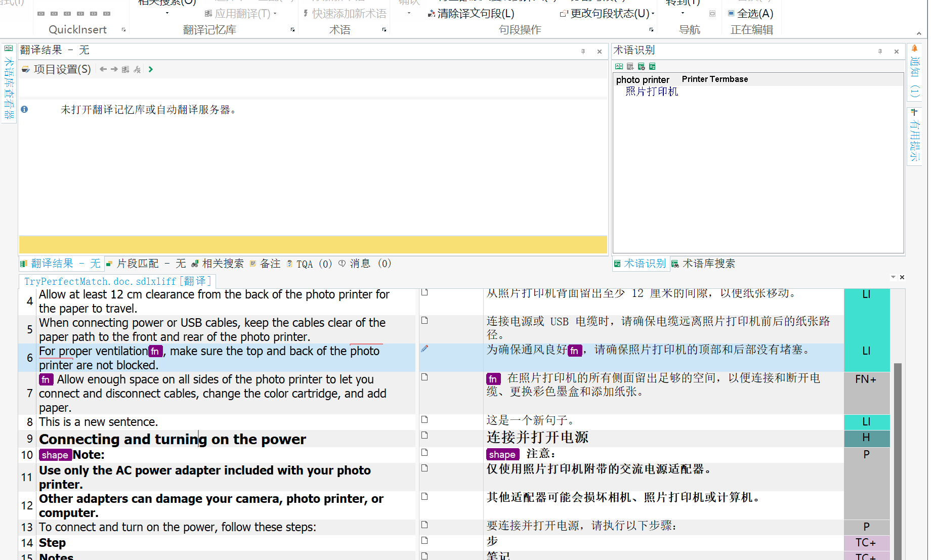Viewport: 934px width, 560px height.
Task: Pin the 翻译结果 panel
Action: point(583,51)
